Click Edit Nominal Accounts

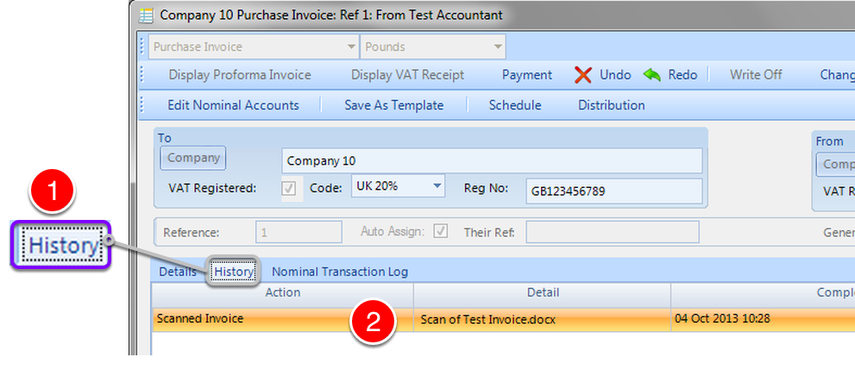coord(233,105)
